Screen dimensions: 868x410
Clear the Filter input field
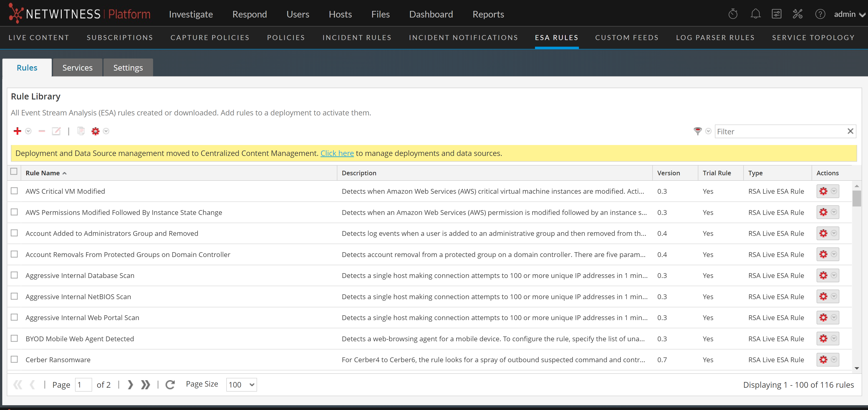point(850,131)
